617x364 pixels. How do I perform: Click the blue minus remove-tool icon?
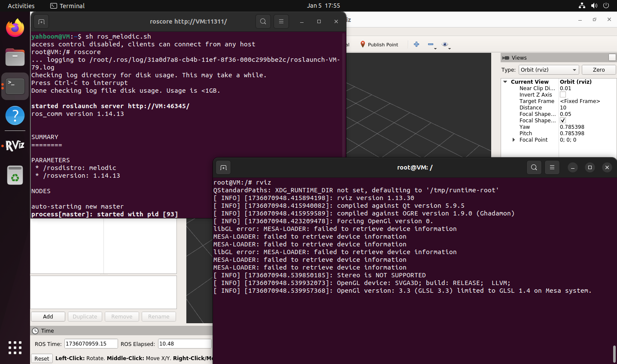pos(430,44)
